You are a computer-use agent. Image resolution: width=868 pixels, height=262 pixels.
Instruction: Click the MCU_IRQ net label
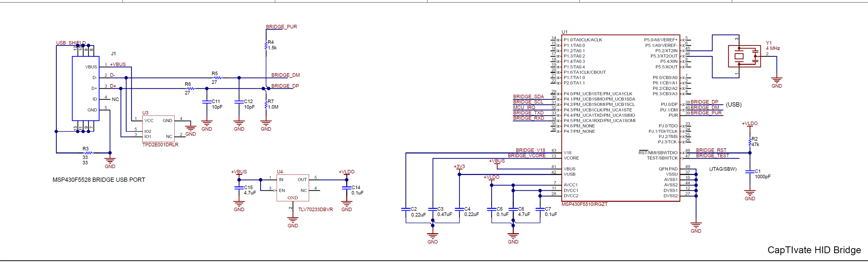pos(524,108)
